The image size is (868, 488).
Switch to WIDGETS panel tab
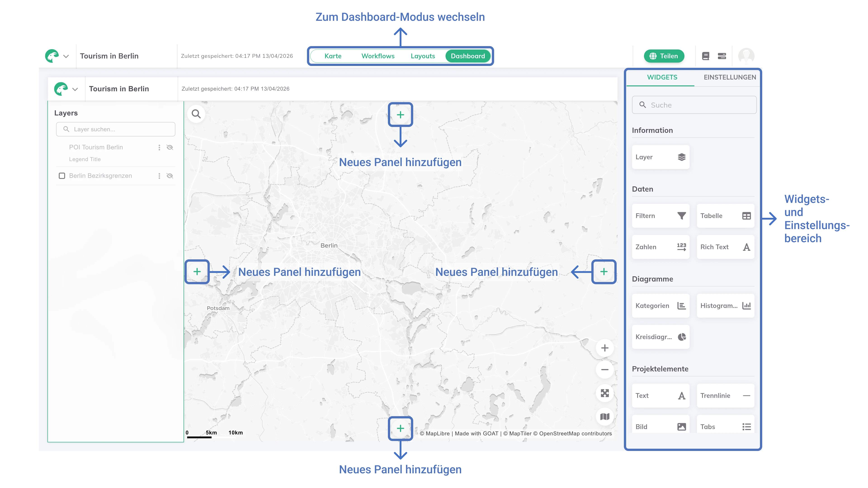tap(662, 77)
